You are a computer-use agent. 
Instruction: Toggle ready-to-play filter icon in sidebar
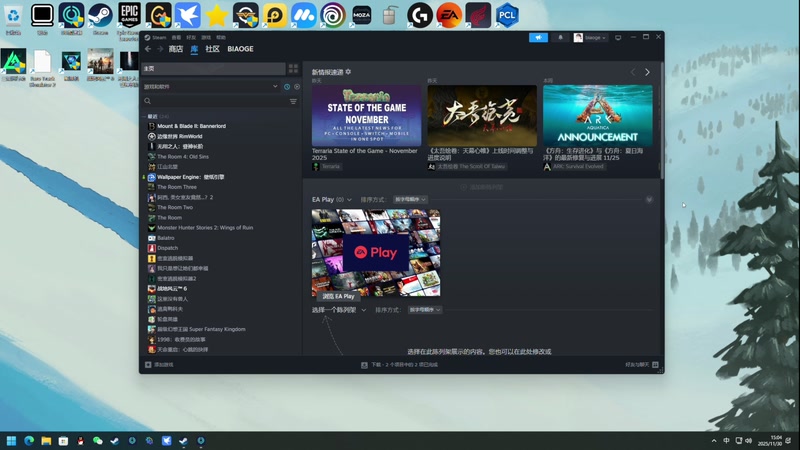(x=297, y=87)
